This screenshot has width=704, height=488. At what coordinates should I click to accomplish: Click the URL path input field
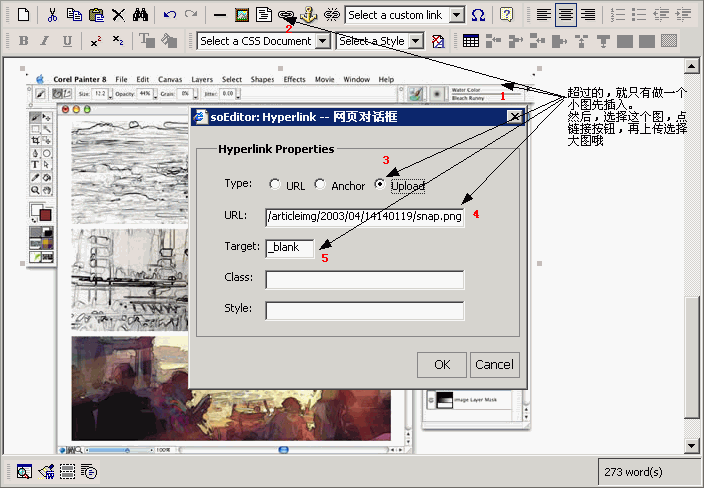pyautogui.click(x=365, y=217)
